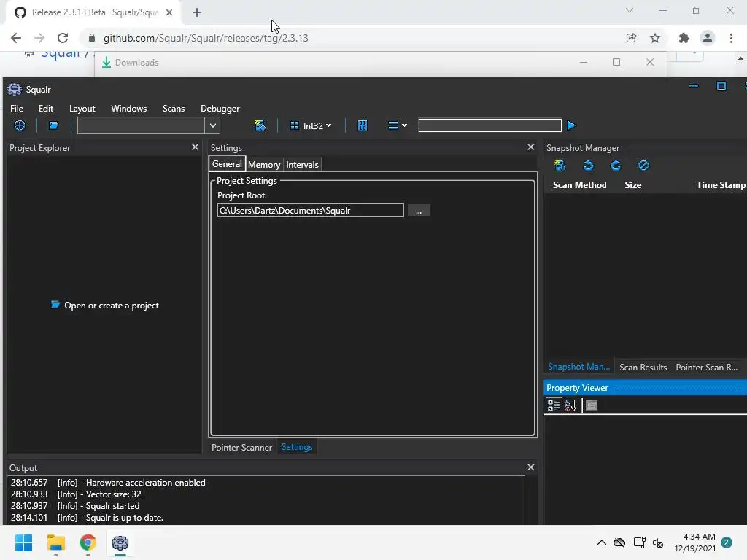The height and width of the screenshot is (560, 747).
Task: Open Chrome from the taskbar
Action: pos(88,542)
